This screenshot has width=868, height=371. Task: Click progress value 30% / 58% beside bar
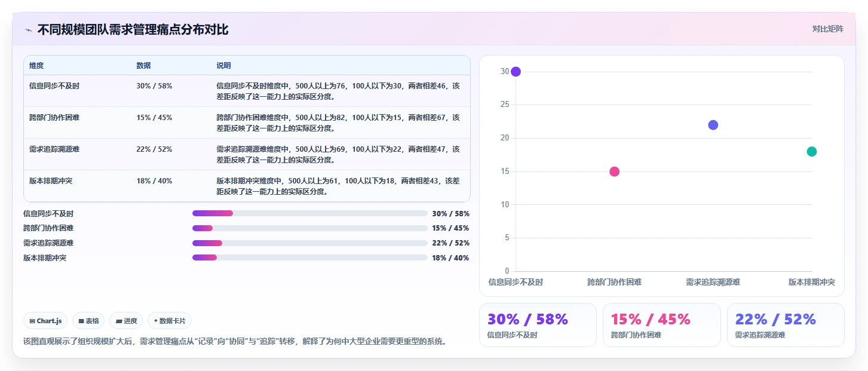450,213
